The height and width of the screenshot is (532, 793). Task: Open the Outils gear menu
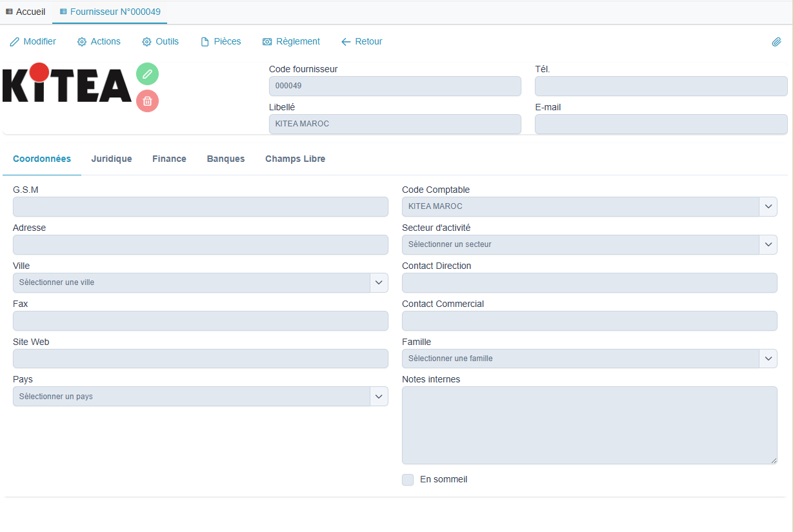[161, 42]
